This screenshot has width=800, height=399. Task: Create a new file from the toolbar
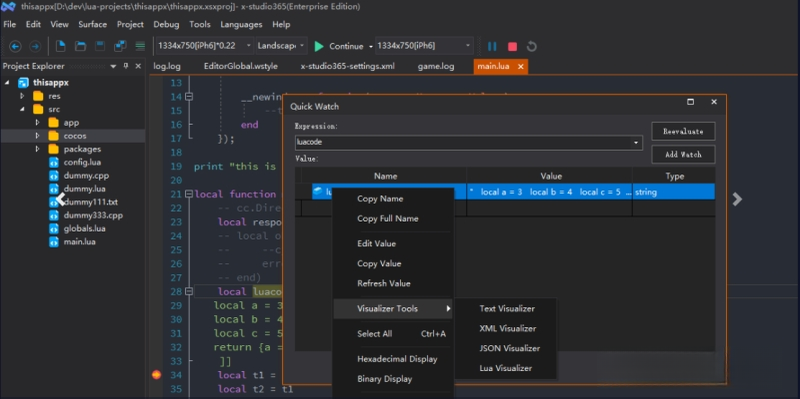tap(60, 46)
